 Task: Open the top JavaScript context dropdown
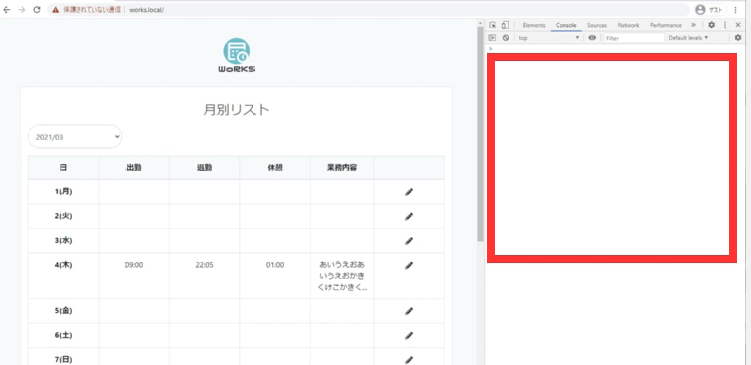[x=549, y=38]
